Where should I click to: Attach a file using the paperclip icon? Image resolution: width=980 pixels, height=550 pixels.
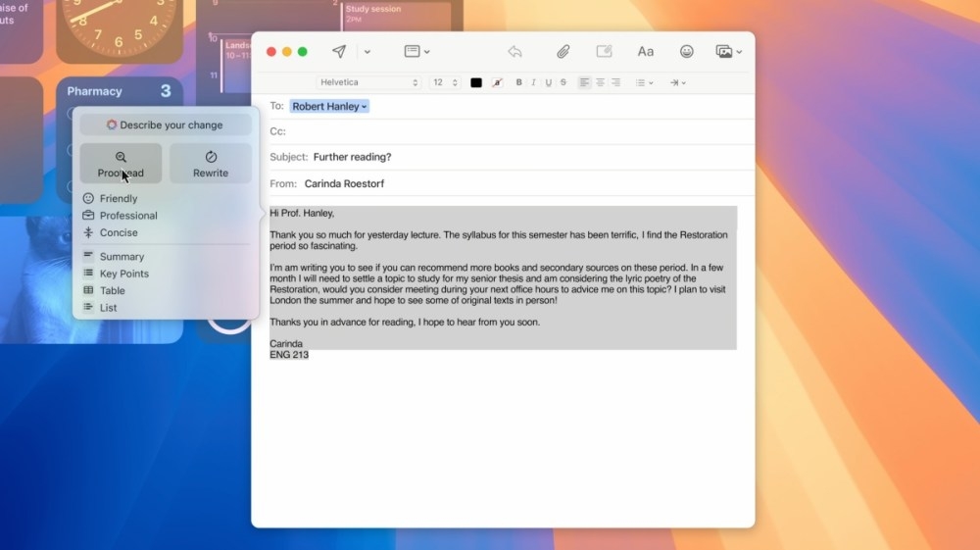click(x=563, y=52)
